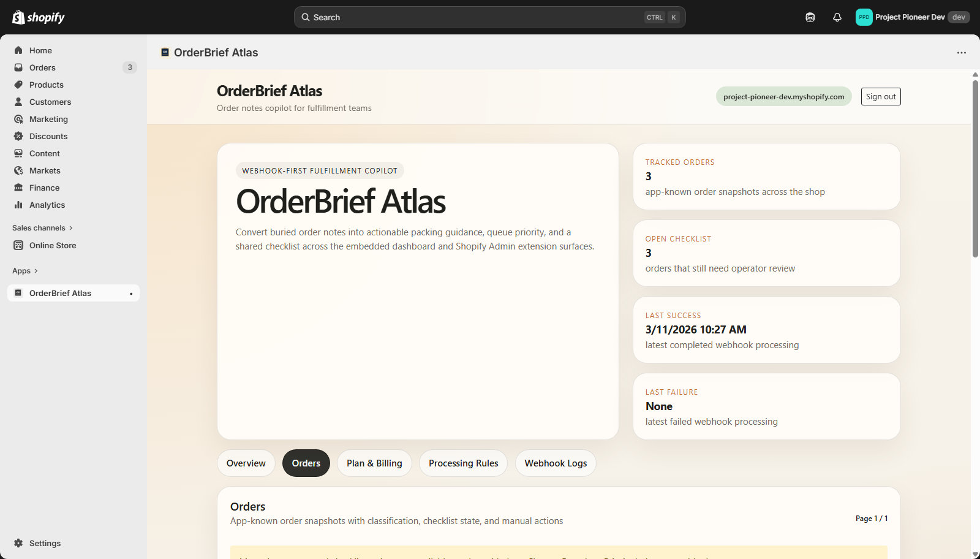
Task: Expand the Apps section
Action: (x=25, y=271)
